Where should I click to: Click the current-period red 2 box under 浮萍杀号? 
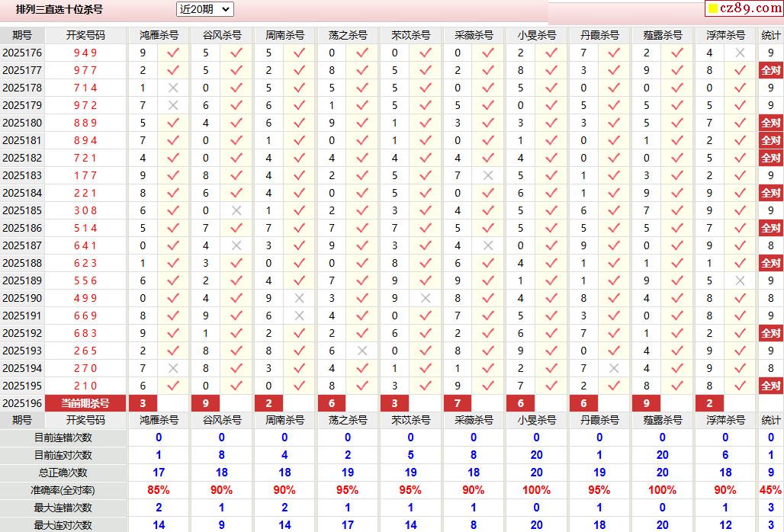710,403
